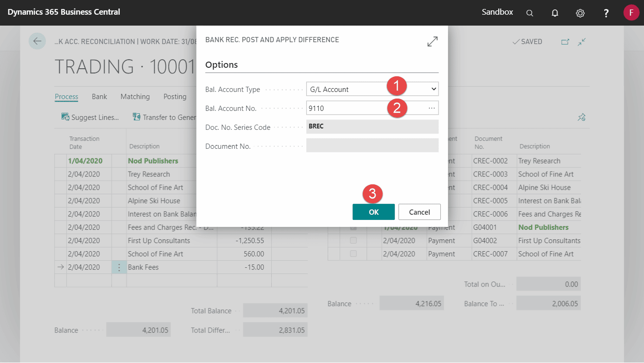Click document number CREC-0005
The image size is (644, 363).
pyautogui.click(x=490, y=201)
